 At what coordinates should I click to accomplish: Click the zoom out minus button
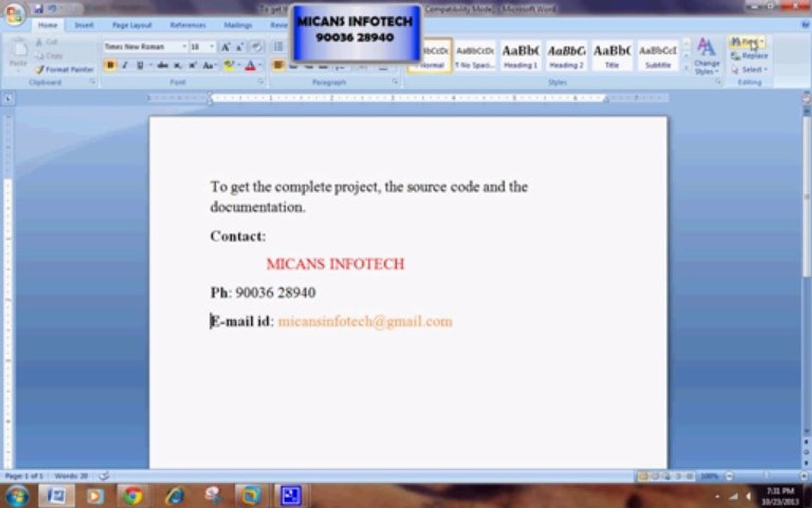(729, 476)
